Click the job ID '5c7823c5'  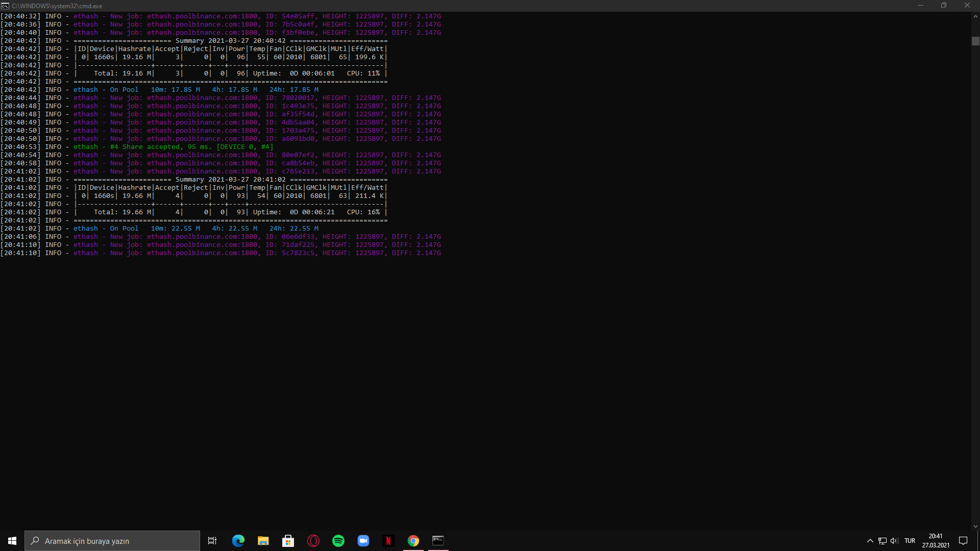298,253
